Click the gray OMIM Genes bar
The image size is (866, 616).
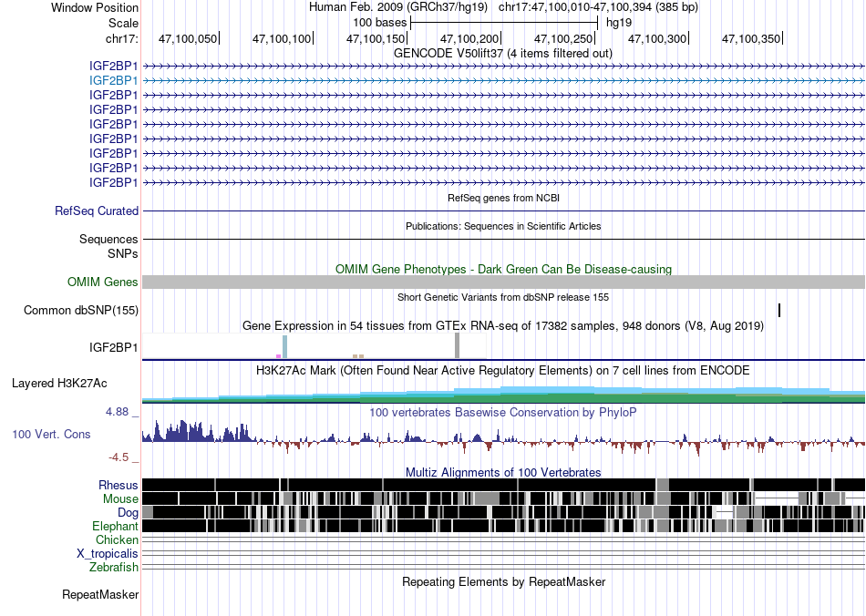504,282
